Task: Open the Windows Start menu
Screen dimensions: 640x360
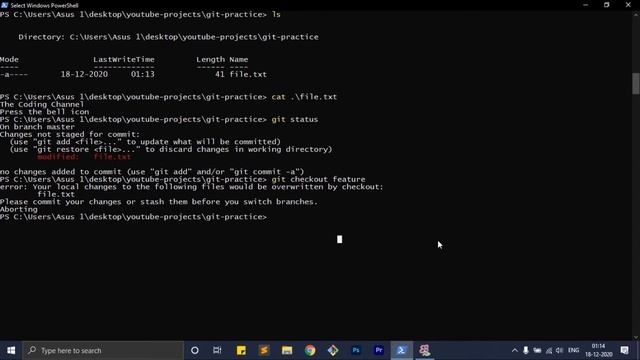Action: 11,350
